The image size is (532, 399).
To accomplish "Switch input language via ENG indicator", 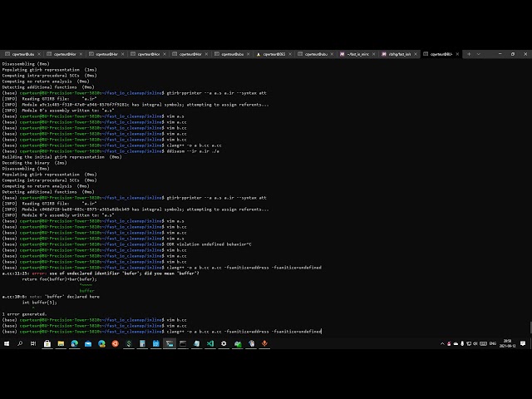I will click(493, 343).
